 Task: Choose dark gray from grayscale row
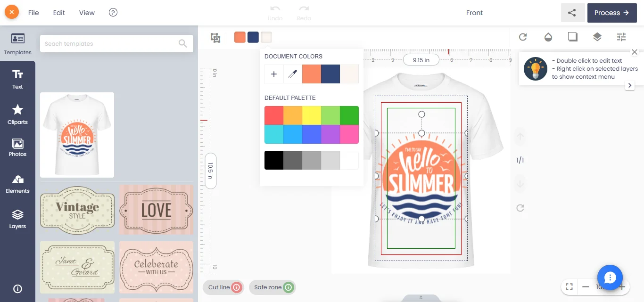tap(293, 160)
